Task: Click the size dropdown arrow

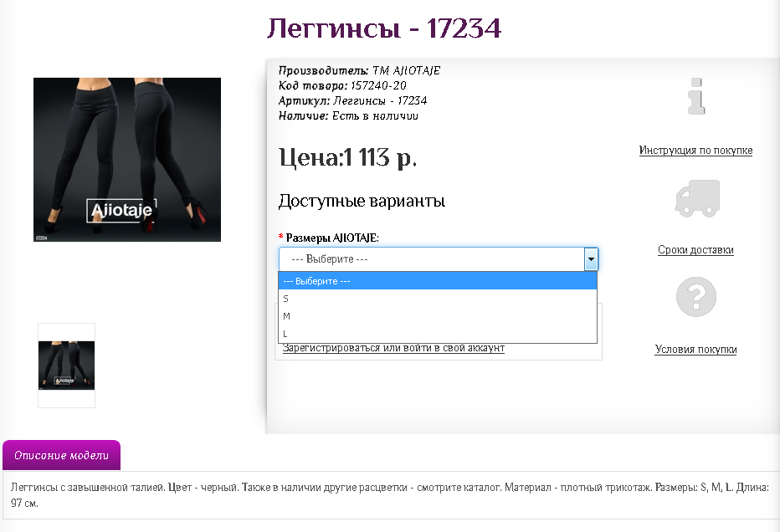Action: (591, 259)
